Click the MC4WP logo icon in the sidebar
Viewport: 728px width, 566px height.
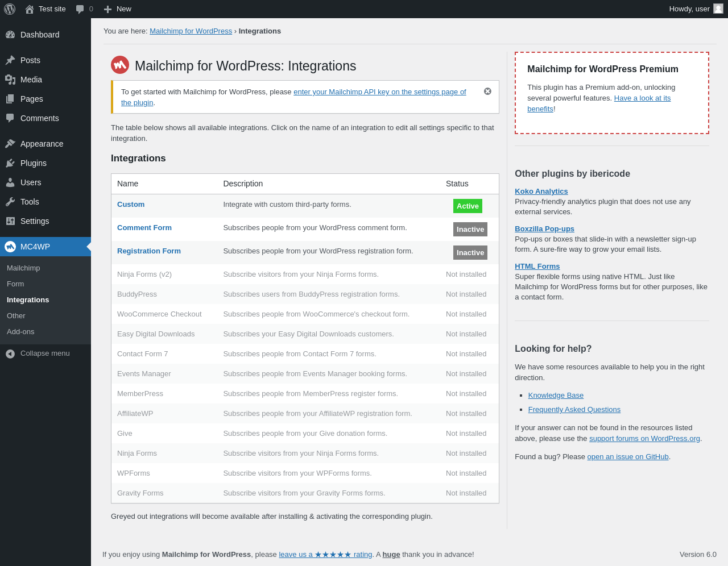(x=10, y=247)
